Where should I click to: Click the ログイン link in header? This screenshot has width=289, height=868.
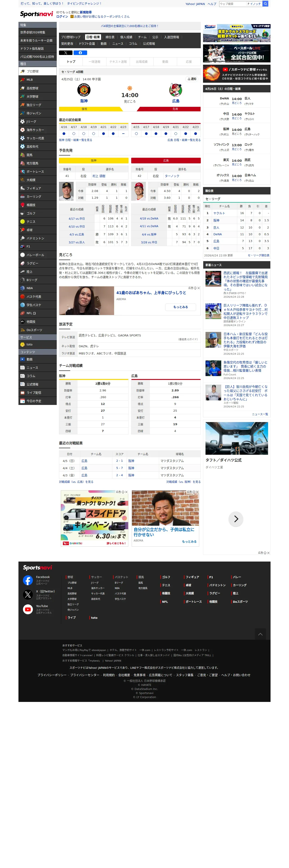point(62,16)
